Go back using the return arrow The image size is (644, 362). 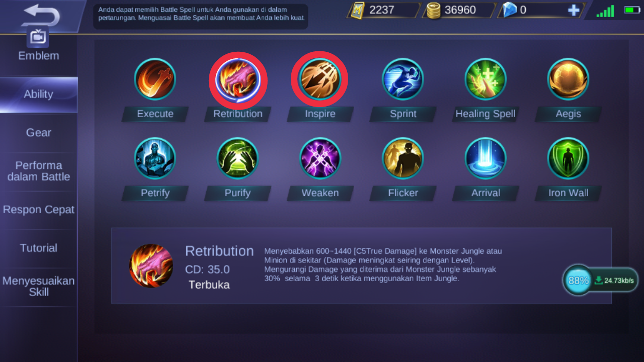point(41,14)
